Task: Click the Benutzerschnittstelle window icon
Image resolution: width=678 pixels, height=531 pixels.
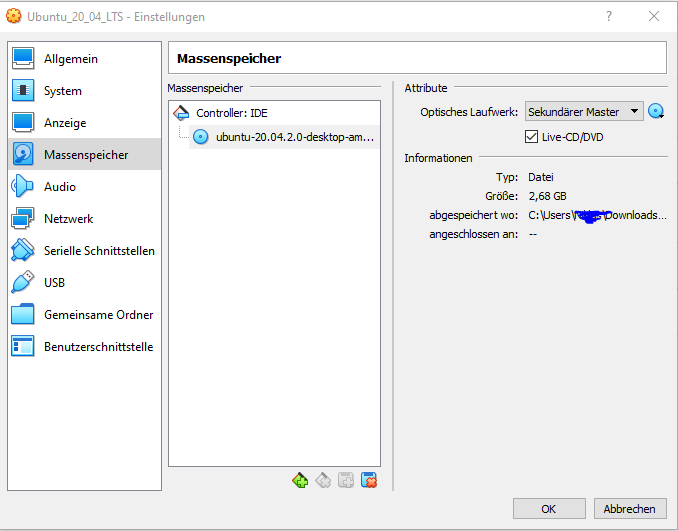Action: pos(23,346)
